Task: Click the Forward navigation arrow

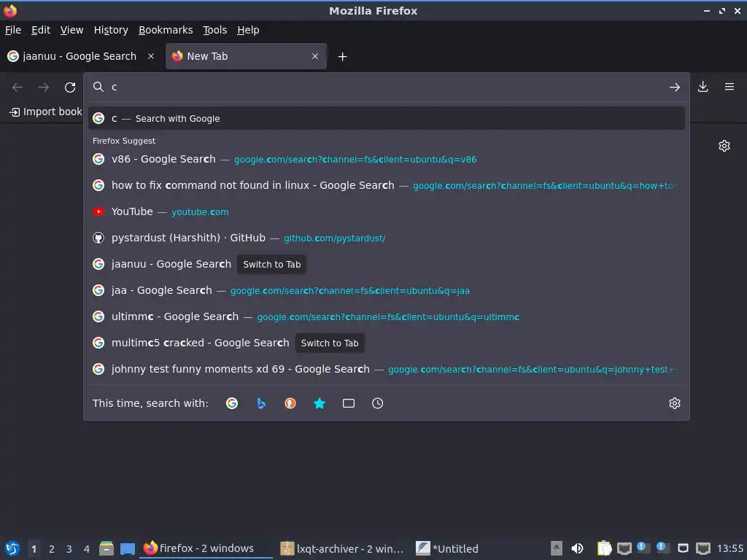Action: tap(43, 87)
